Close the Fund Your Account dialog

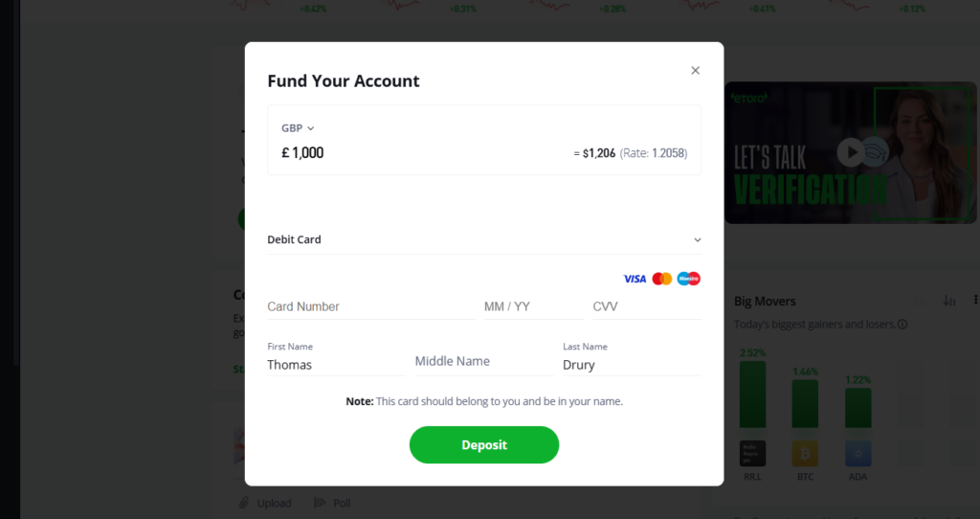[696, 70]
